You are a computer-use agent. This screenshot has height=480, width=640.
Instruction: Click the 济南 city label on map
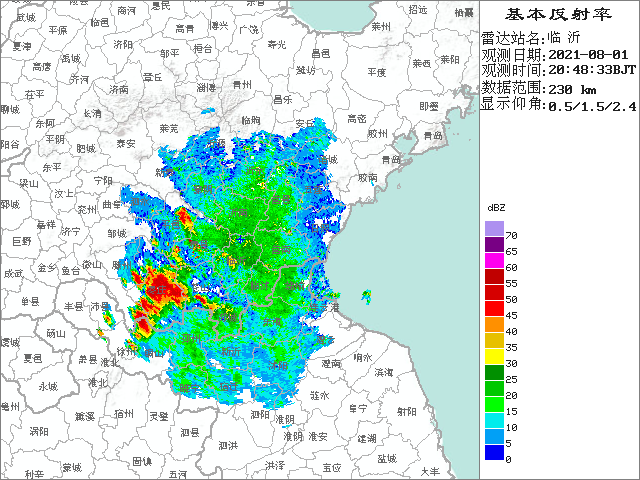click(117, 89)
